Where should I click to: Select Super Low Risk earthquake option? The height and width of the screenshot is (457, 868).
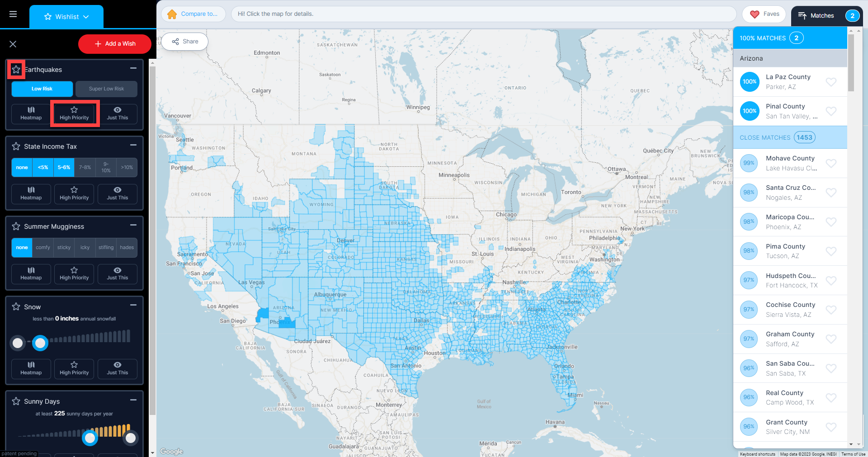(x=106, y=89)
